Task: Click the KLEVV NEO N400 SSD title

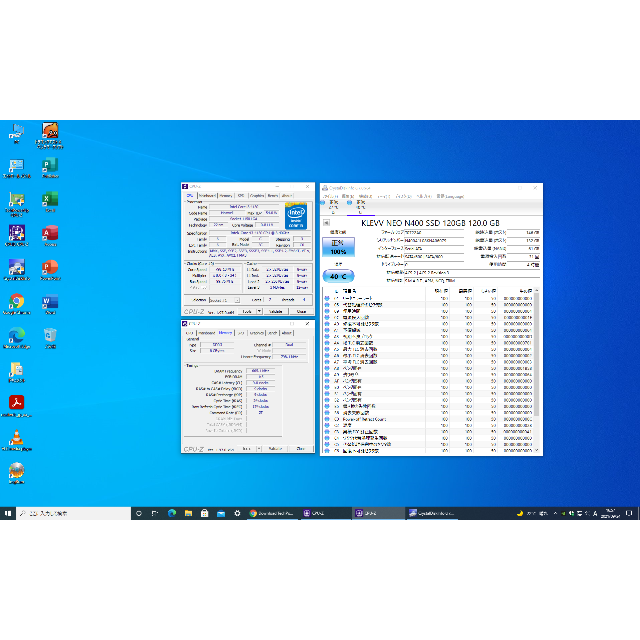Action: 430,223
